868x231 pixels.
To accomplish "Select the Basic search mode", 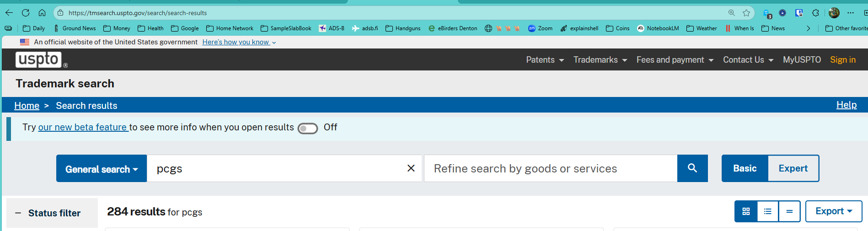I will [x=745, y=168].
